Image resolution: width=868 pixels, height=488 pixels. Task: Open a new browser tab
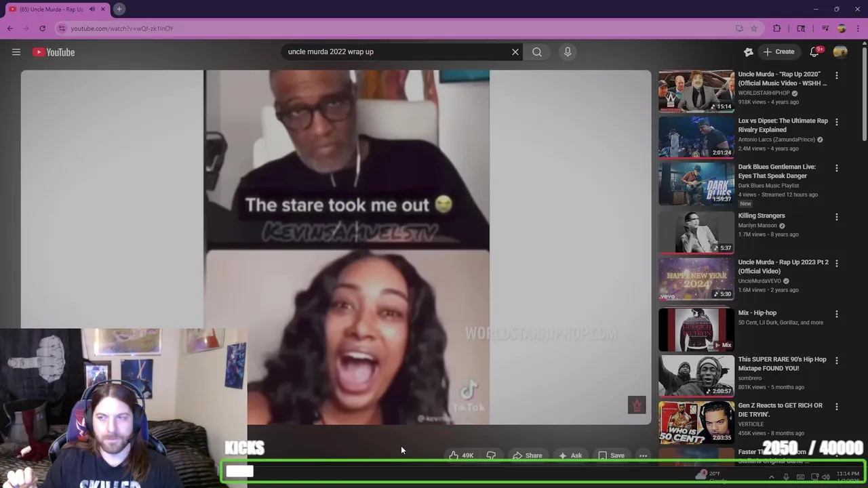coord(119,9)
